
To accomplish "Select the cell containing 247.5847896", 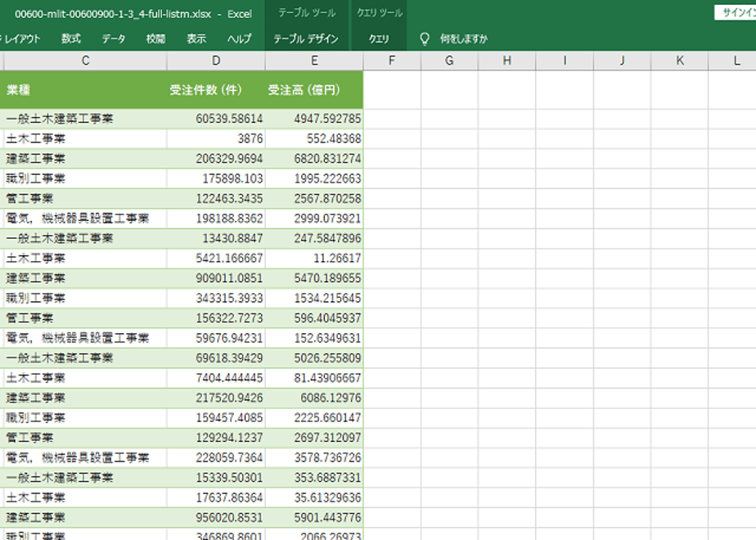I will coord(314,238).
